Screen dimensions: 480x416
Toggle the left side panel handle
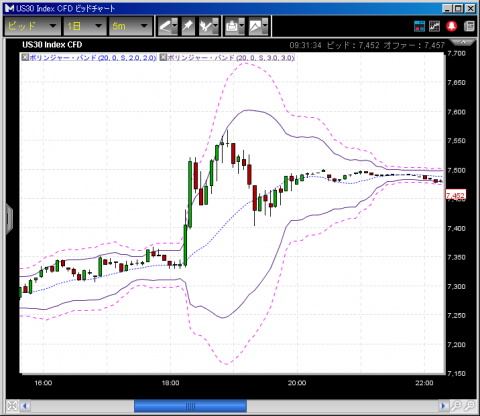pos(9,219)
